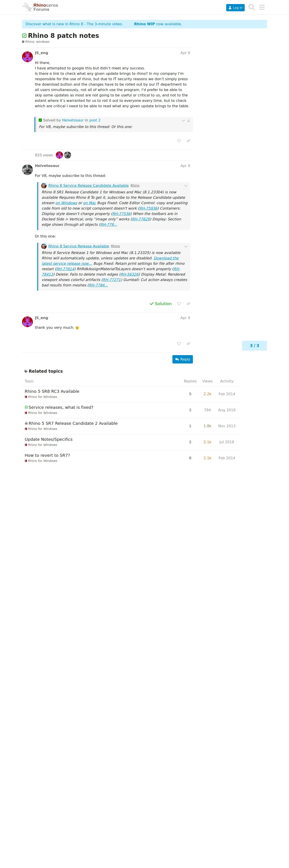Screen dimensions: 289x868
Task: Open the windows tag under title
Action: 43,42
